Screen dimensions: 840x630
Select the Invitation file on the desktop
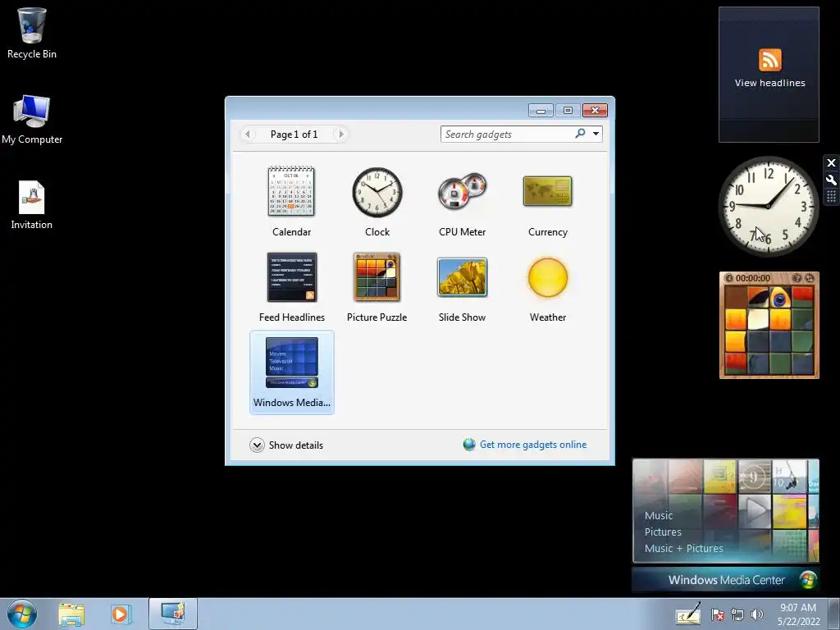pyautogui.click(x=32, y=205)
